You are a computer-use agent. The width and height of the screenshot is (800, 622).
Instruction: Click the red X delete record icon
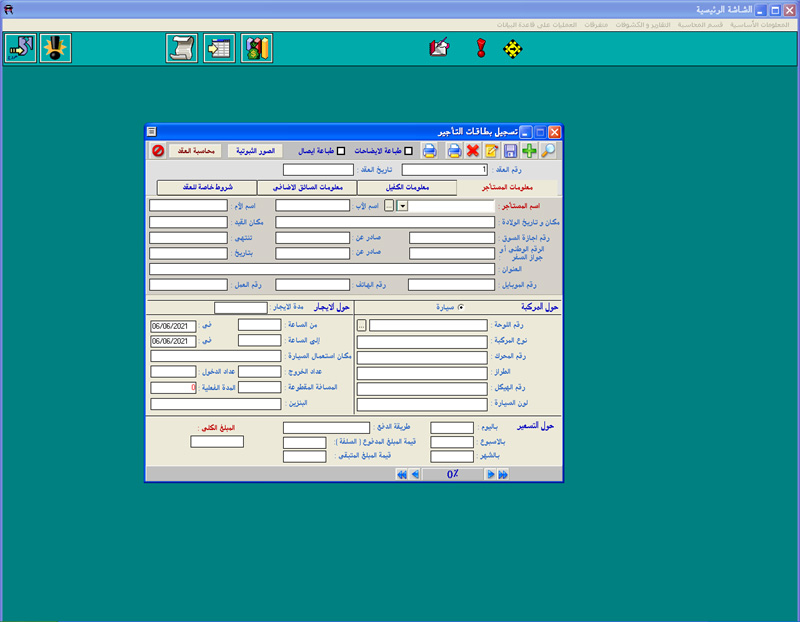tap(473, 151)
